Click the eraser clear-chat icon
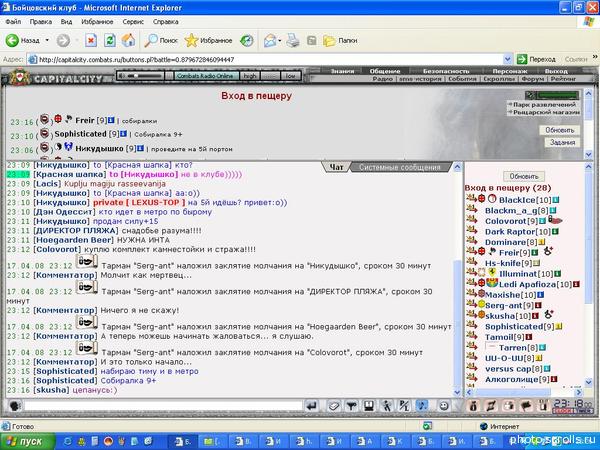 (333, 406)
